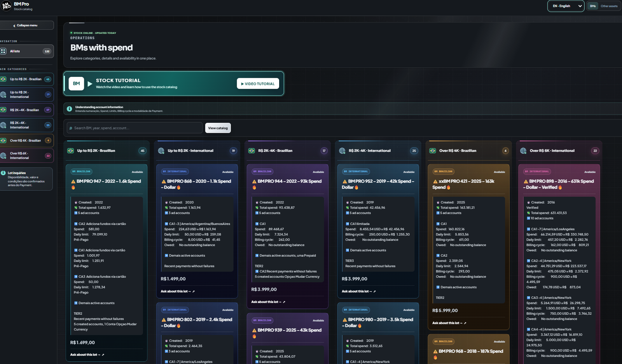
Task: Focus the Search BM, year, spend field
Action: 135,128
